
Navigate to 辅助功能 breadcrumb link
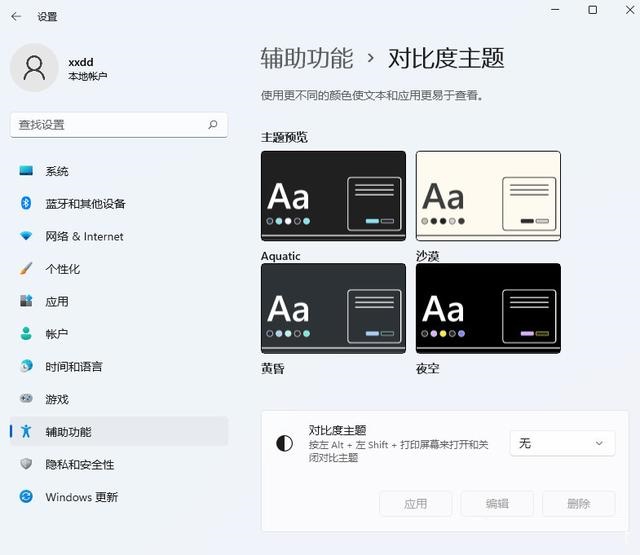(x=307, y=58)
